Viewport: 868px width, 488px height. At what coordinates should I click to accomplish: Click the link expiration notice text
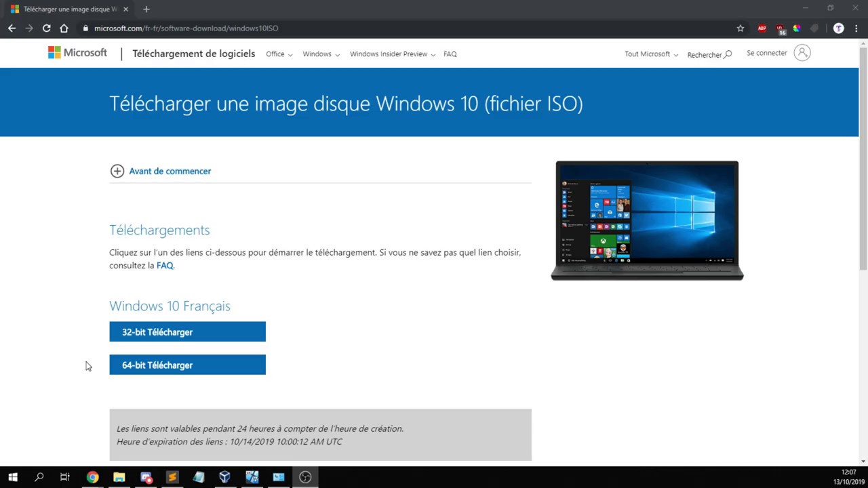(x=260, y=435)
